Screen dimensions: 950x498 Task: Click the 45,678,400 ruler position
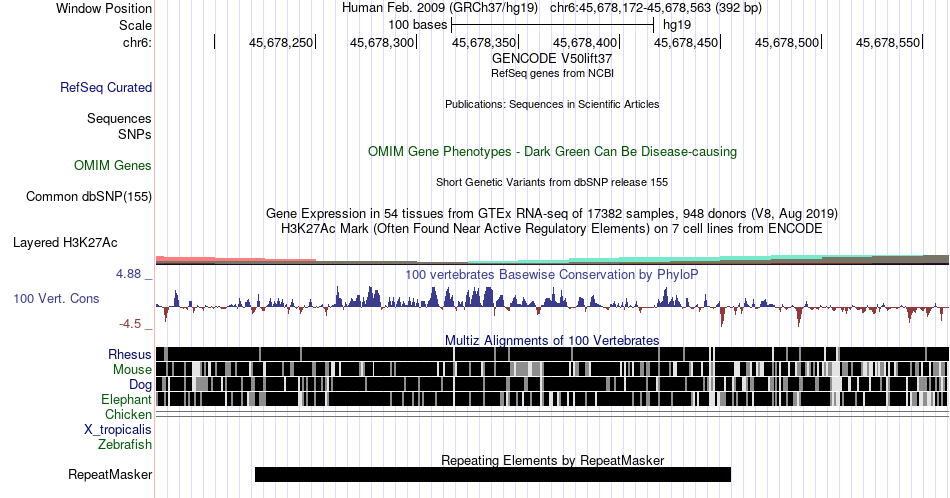click(585, 42)
